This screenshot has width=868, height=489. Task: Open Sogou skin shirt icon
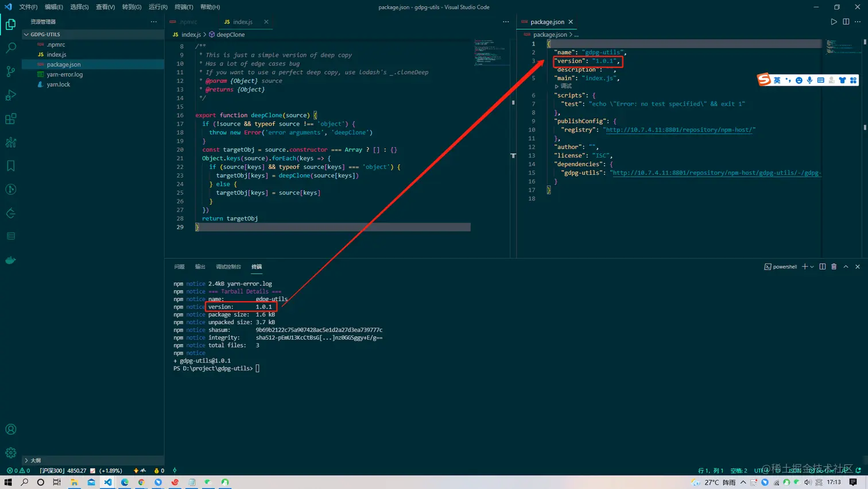[x=842, y=80]
